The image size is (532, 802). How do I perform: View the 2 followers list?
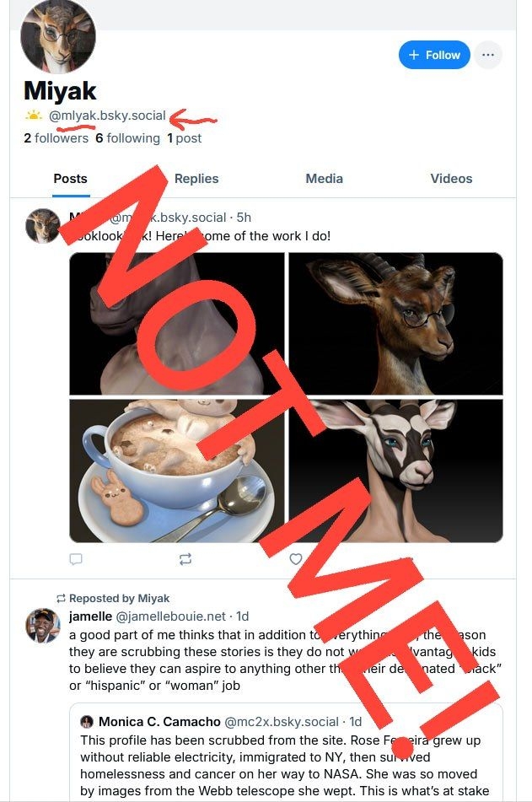click(x=56, y=138)
